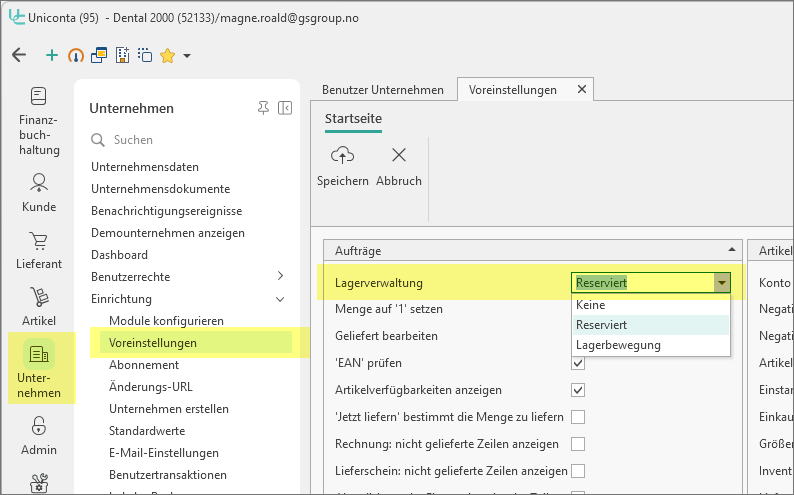The image size is (794, 495).
Task: Open the Kunde module
Action: (x=39, y=193)
